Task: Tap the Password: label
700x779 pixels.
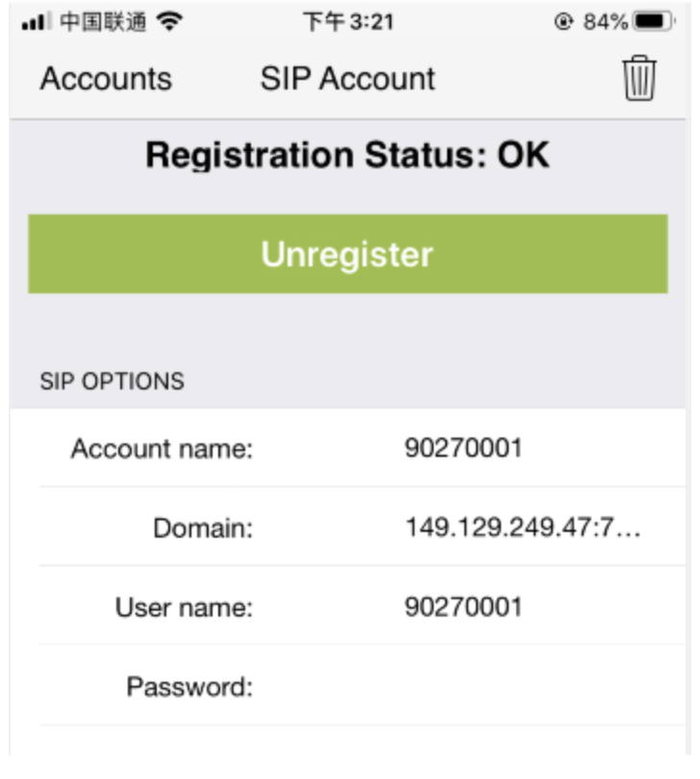Action: [x=189, y=687]
